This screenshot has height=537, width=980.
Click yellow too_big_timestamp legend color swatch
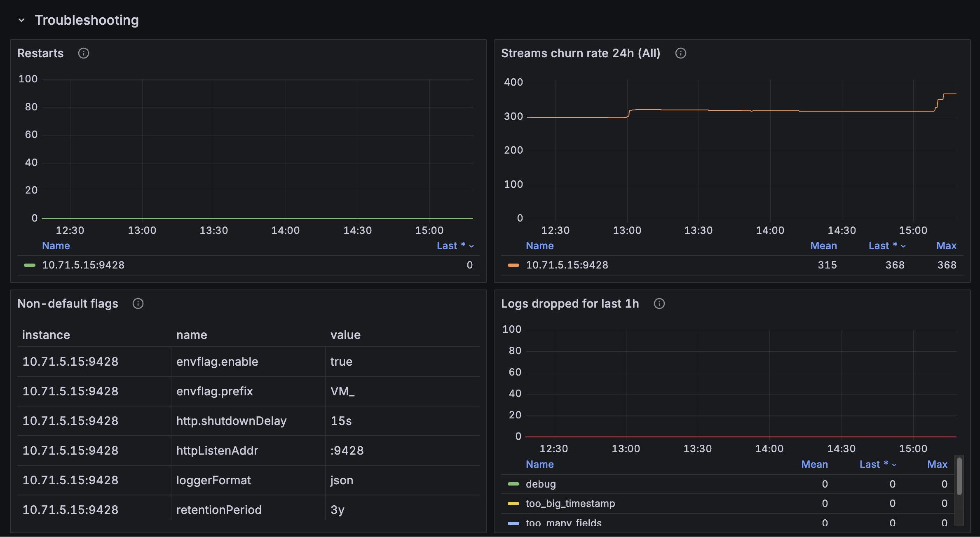coord(513,504)
